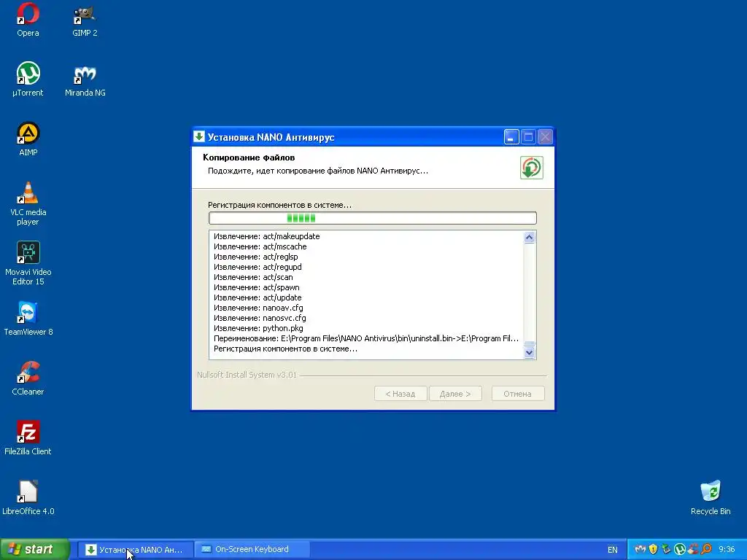Click the CCleaner tray icon
The image size is (747, 560).
click(693, 549)
